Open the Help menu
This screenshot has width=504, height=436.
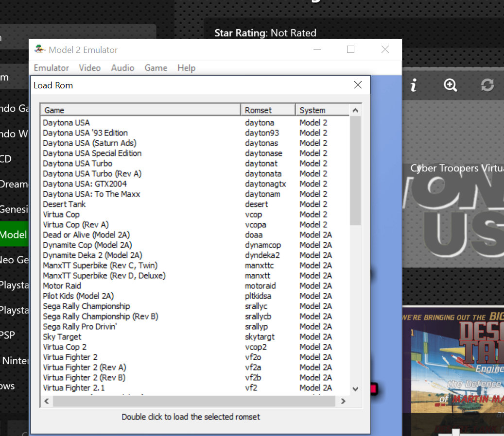point(187,68)
